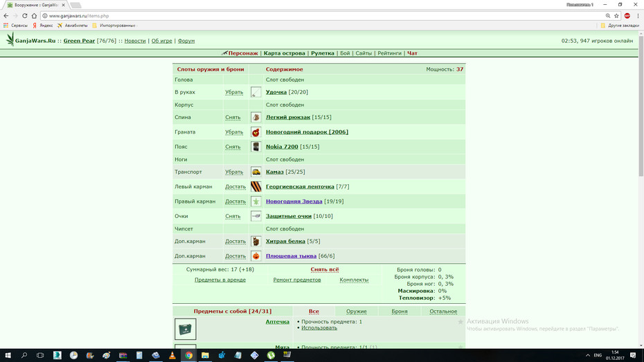This screenshot has height=362, width=644.
Task: Open the notification center icon
Action: point(633,356)
